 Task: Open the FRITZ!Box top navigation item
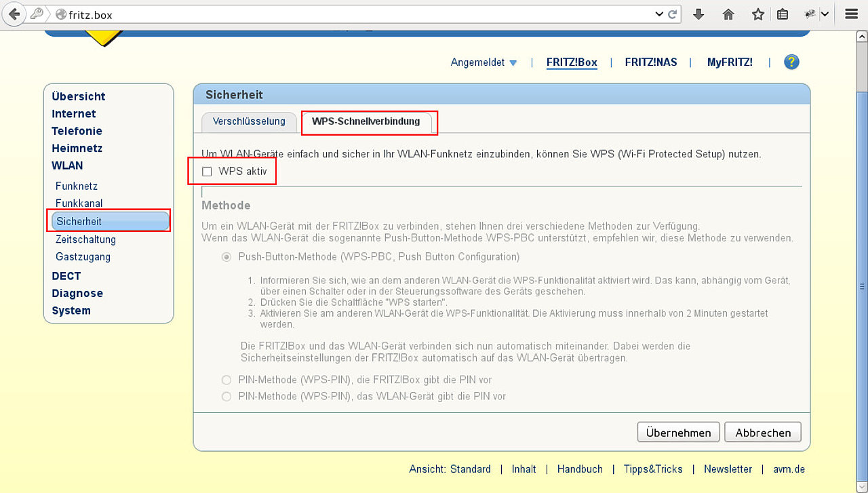point(572,62)
